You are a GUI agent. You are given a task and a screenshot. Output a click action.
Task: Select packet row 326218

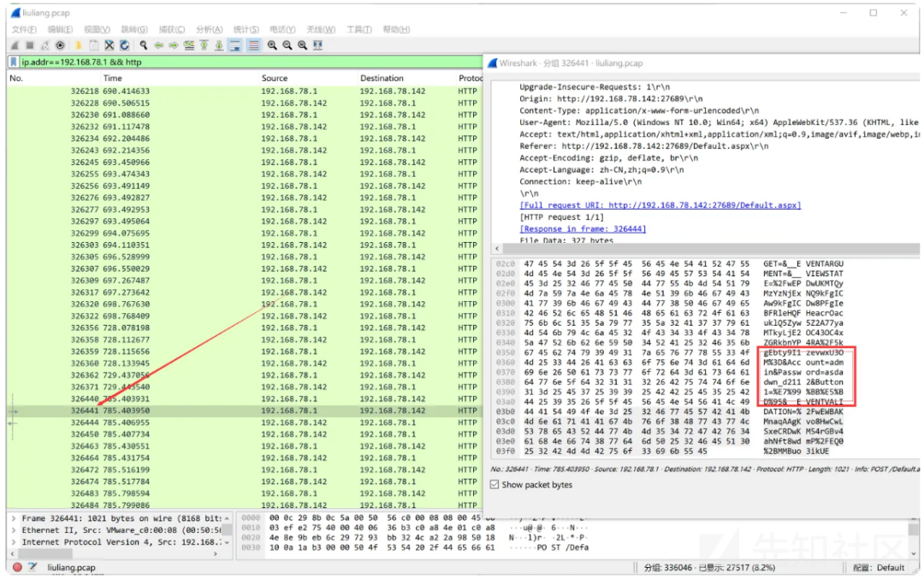(x=245, y=92)
